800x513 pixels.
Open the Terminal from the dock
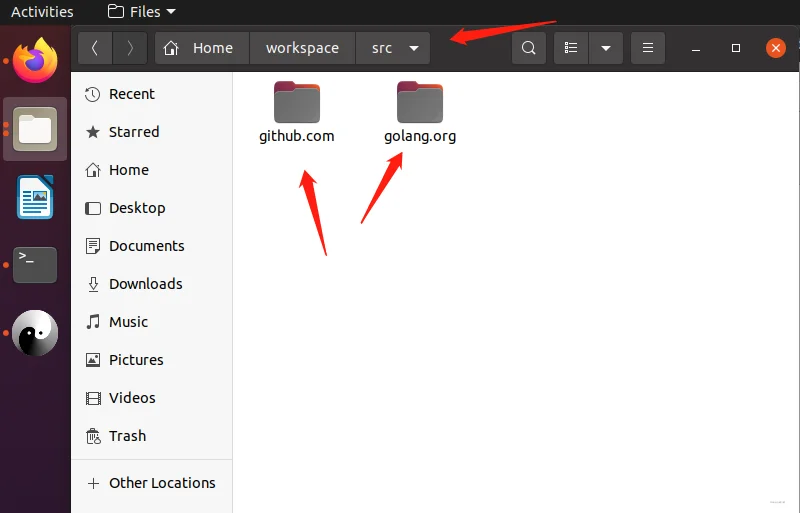click(x=35, y=265)
